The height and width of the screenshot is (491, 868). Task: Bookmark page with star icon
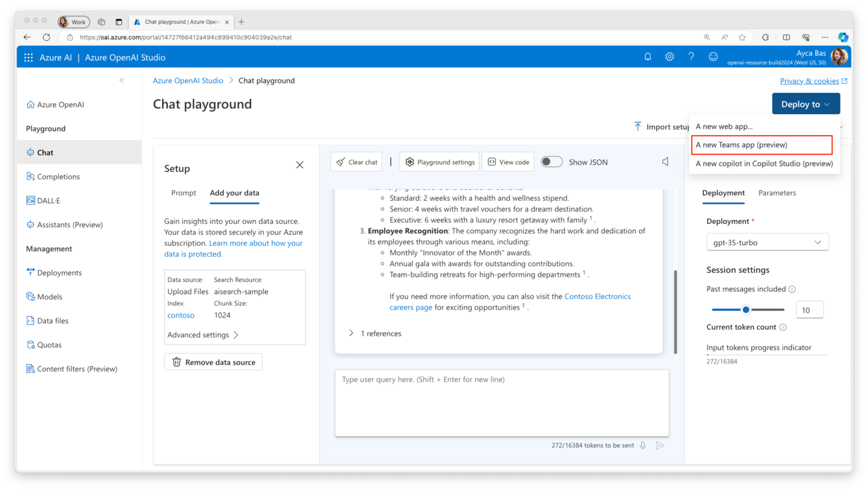click(742, 37)
